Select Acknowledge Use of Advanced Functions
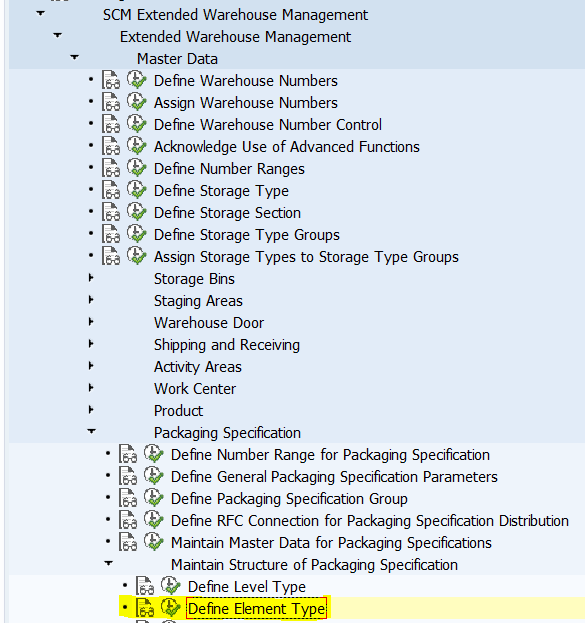The width and height of the screenshot is (585, 623). tap(287, 147)
